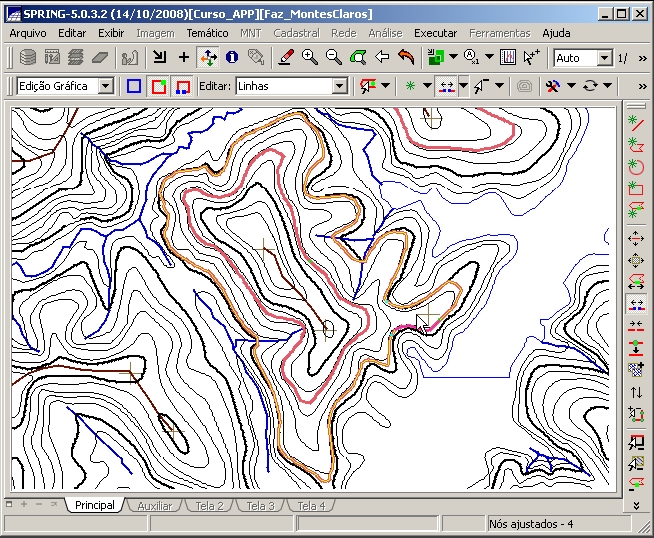Open the Temático menu

[x=207, y=33]
